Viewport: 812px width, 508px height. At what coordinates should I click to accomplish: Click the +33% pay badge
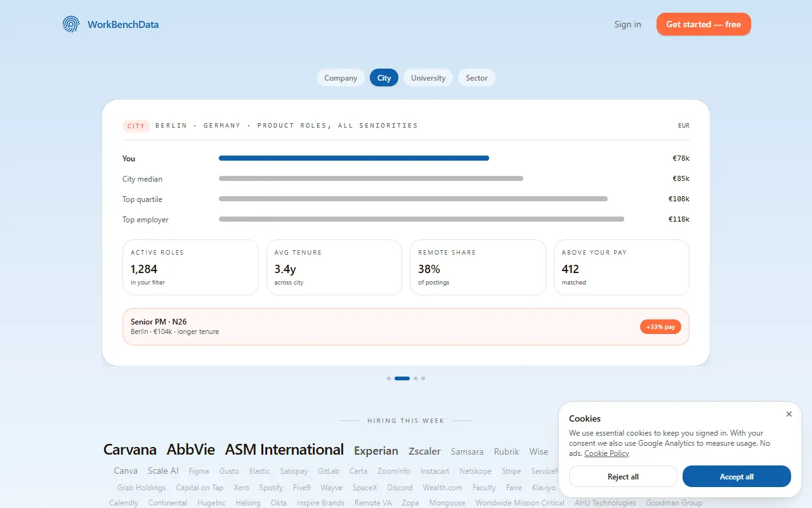coord(660,326)
